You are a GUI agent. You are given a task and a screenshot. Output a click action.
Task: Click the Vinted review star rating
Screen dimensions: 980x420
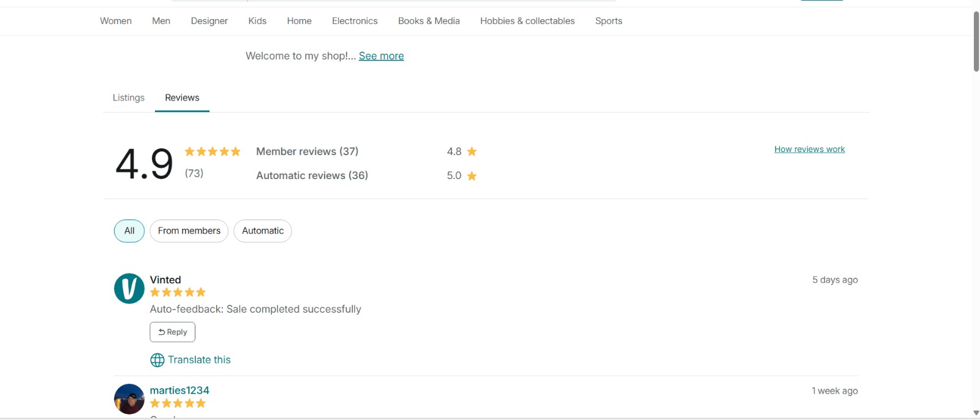click(x=178, y=292)
